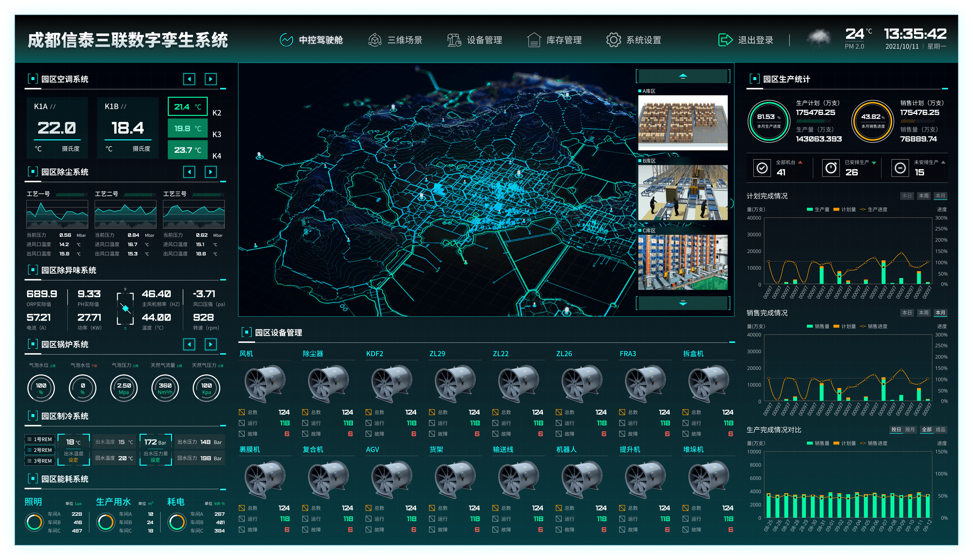The height and width of the screenshot is (560, 973).
Task: Select 本周 in 计划完成情况
Action: (924, 196)
